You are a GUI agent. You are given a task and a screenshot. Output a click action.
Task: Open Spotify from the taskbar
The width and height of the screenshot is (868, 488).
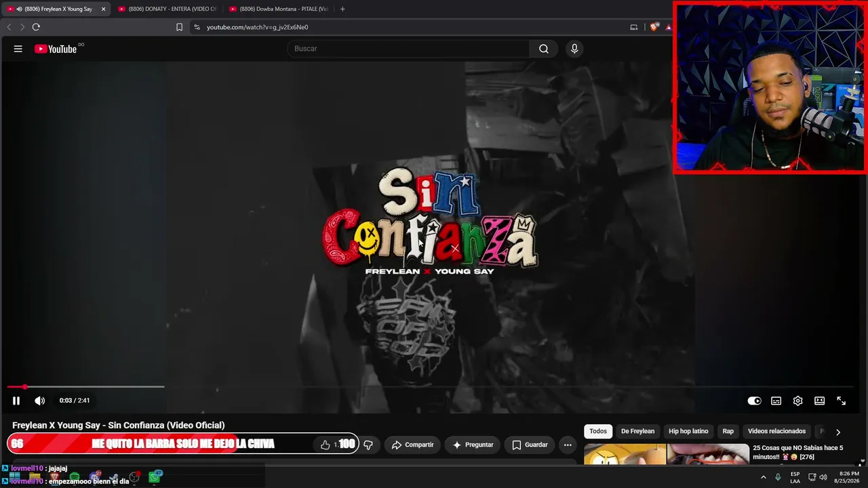tap(75, 477)
